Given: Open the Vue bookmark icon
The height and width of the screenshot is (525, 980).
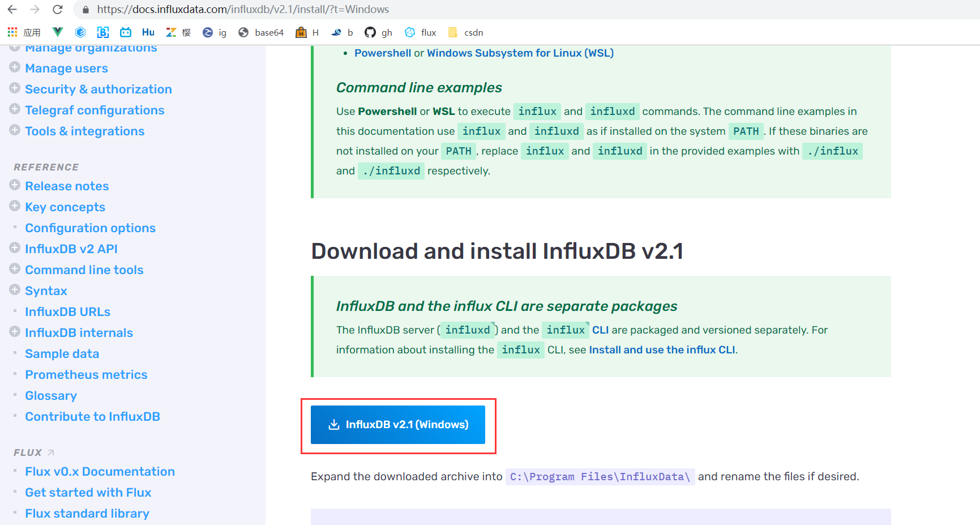Looking at the screenshot, I should [x=57, y=32].
